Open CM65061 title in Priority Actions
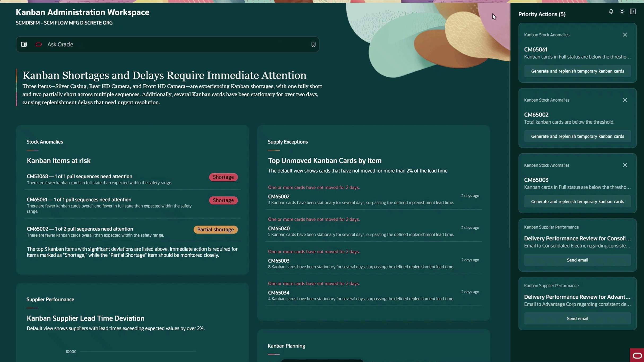The height and width of the screenshot is (362, 644). point(536,50)
